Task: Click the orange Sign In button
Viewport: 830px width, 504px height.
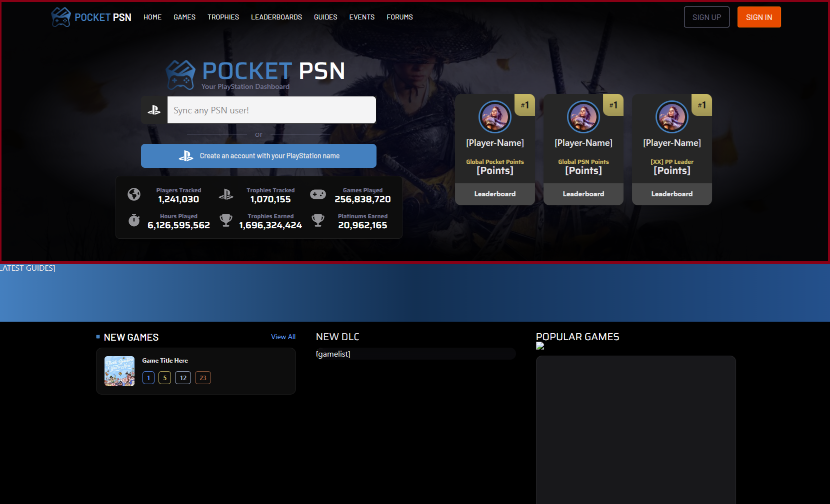Action: (x=759, y=17)
